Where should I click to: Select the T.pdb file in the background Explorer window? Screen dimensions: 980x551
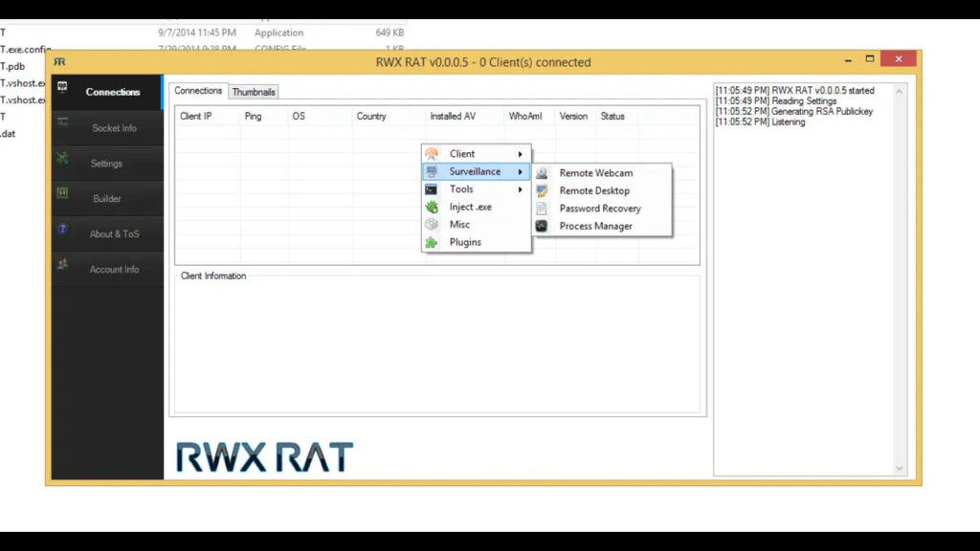(12, 66)
